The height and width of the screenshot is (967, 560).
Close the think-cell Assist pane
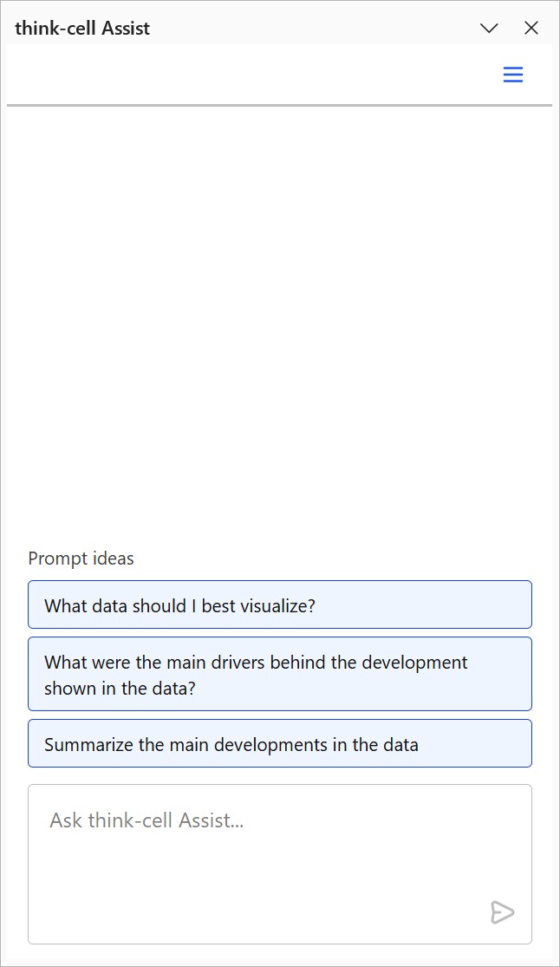[531, 28]
